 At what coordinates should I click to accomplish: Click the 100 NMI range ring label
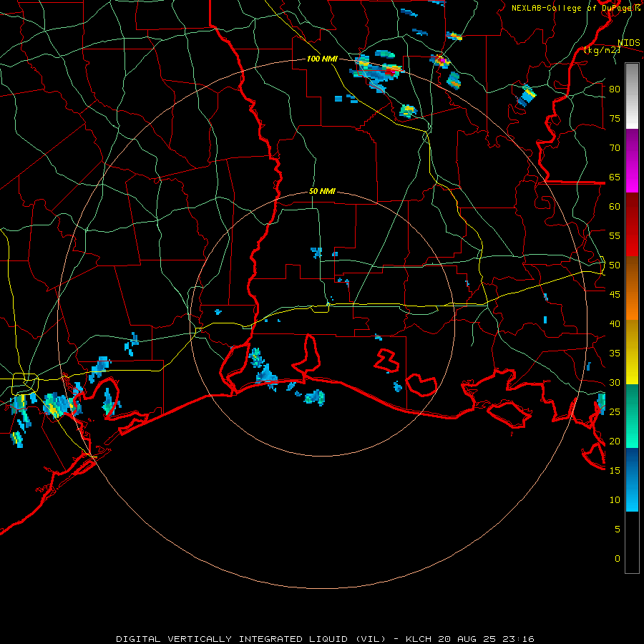click(322, 59)
